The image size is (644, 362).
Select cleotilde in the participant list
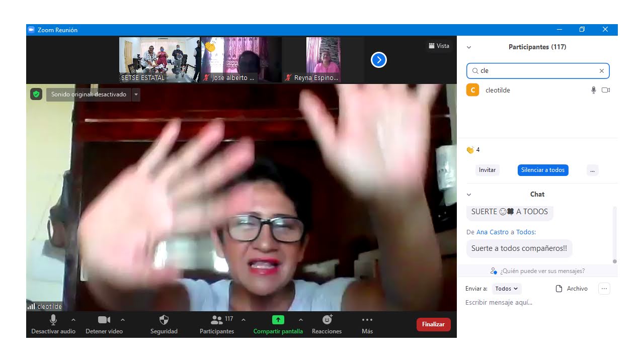point(538,90)
